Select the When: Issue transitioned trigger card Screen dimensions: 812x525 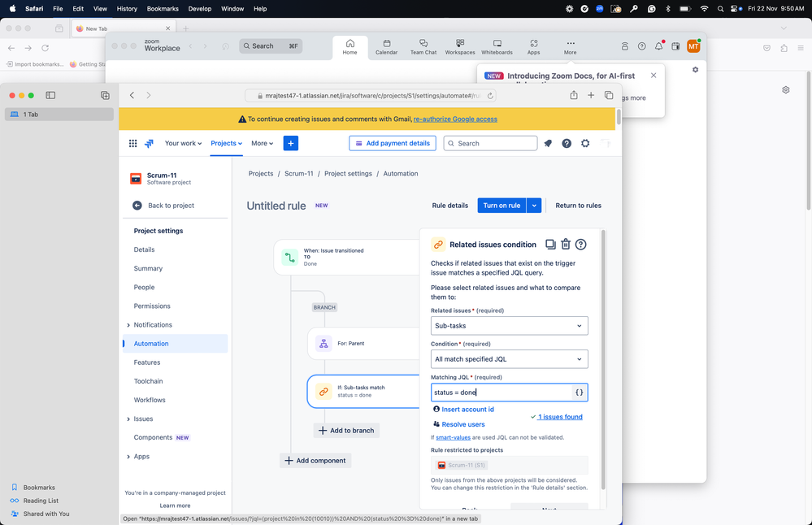point(347,257)
